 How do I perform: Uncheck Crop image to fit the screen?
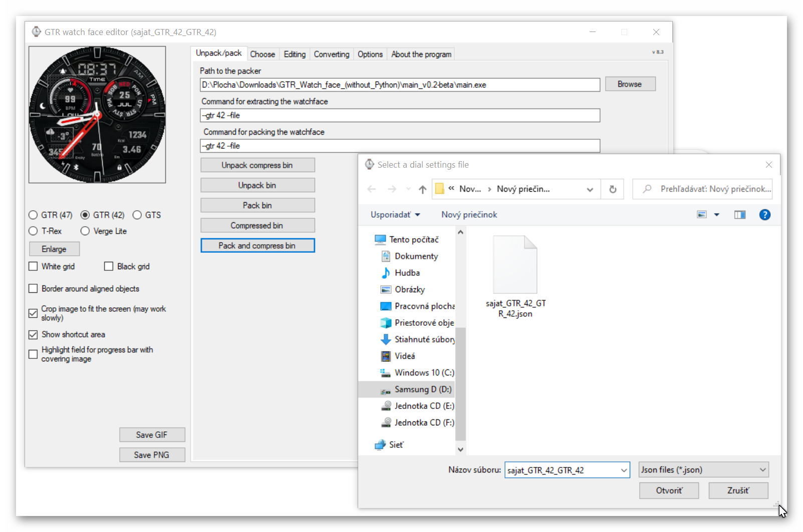coord(33,313)
